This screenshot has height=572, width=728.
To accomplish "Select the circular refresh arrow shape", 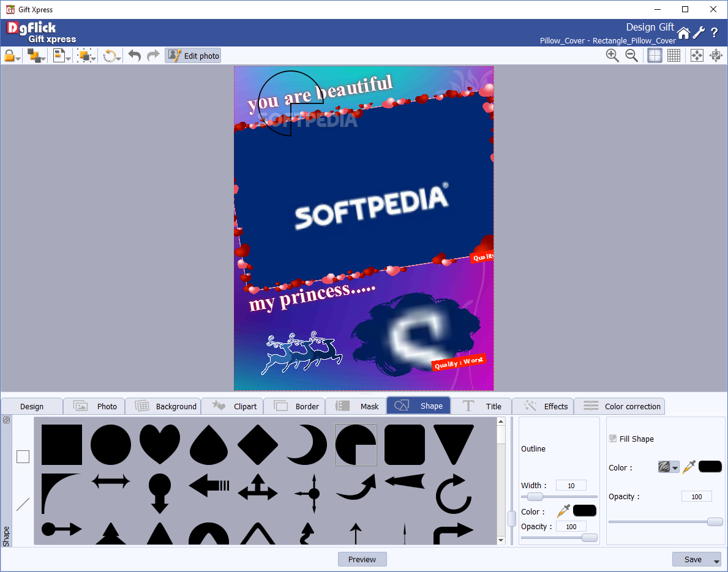I will [x=454, y=494].
